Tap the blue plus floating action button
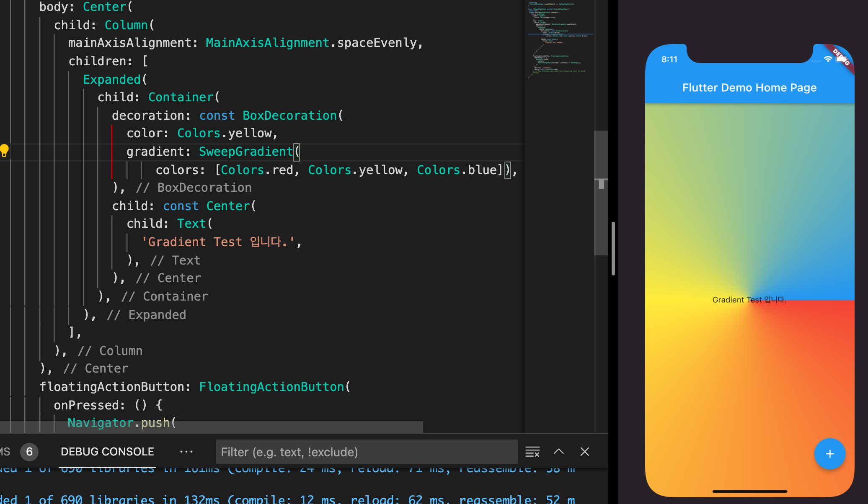The width and height of the screenshot is (868, 504). point(829,454)
